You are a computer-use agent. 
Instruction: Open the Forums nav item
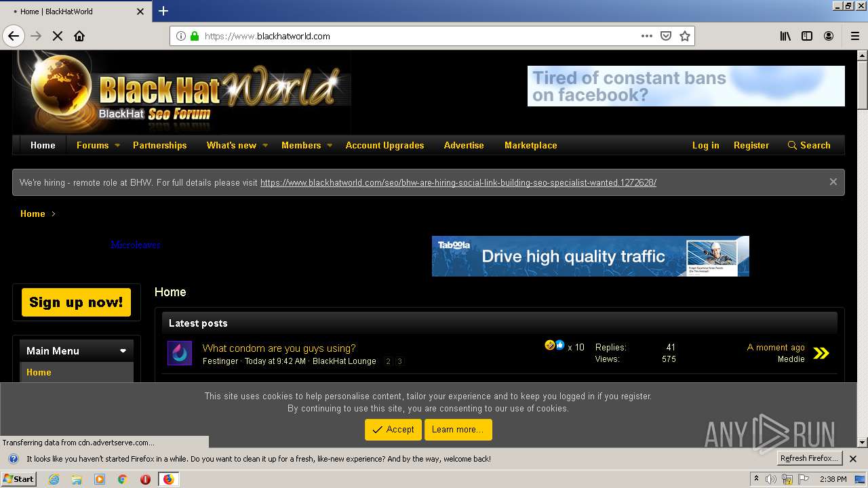[x=92, y=145]
